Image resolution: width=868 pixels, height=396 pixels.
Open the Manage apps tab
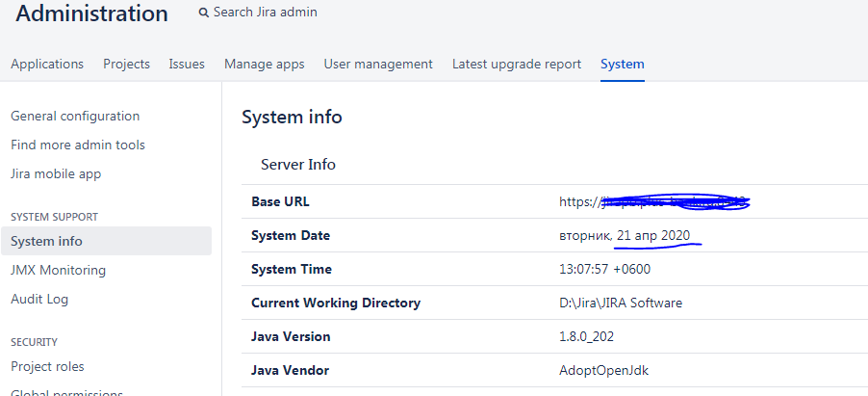[264, 65]
